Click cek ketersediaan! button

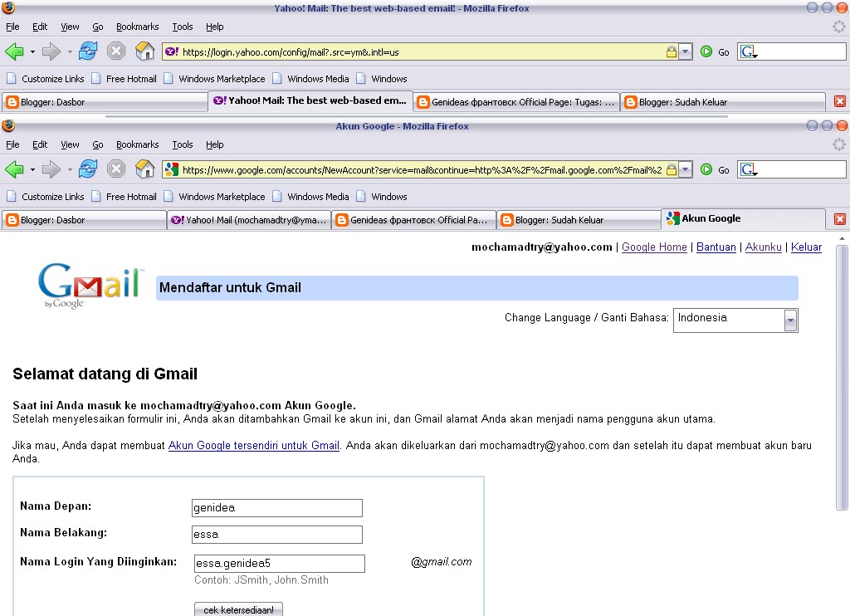point(238,609)
